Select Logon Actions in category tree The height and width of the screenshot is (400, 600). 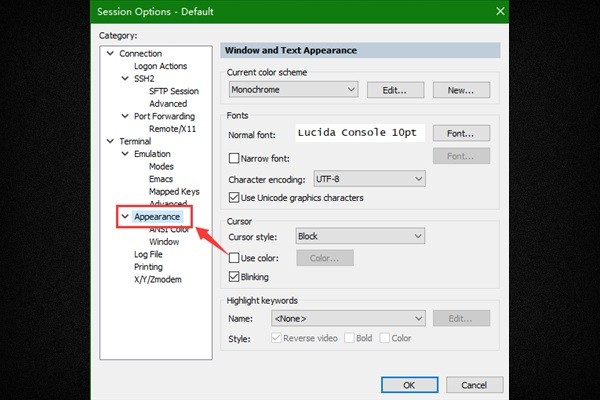click(160, 66)
